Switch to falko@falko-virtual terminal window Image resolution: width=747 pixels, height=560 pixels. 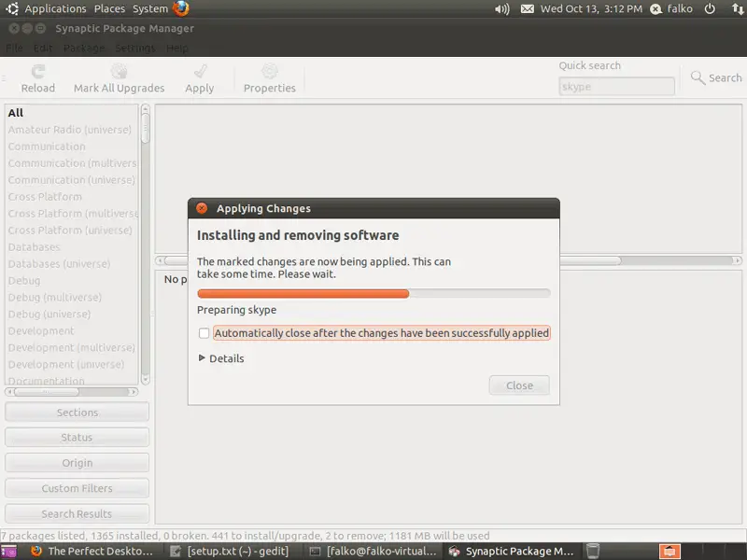pos(373,552)
